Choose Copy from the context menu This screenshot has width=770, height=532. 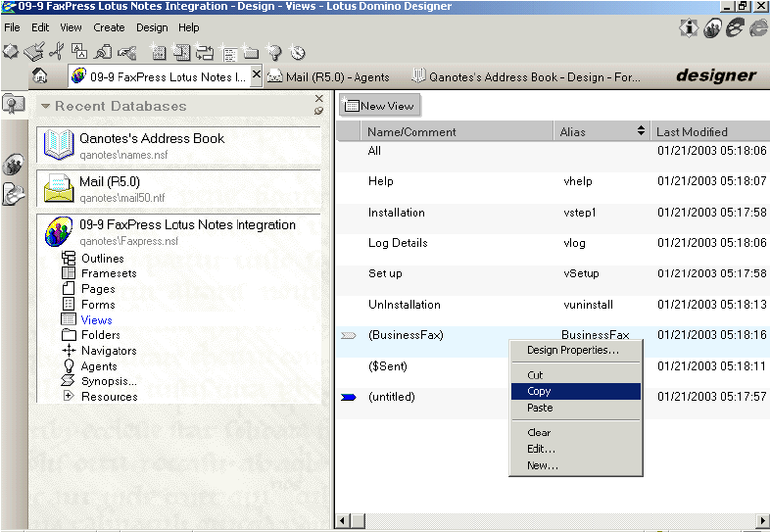tap(539, 391)
